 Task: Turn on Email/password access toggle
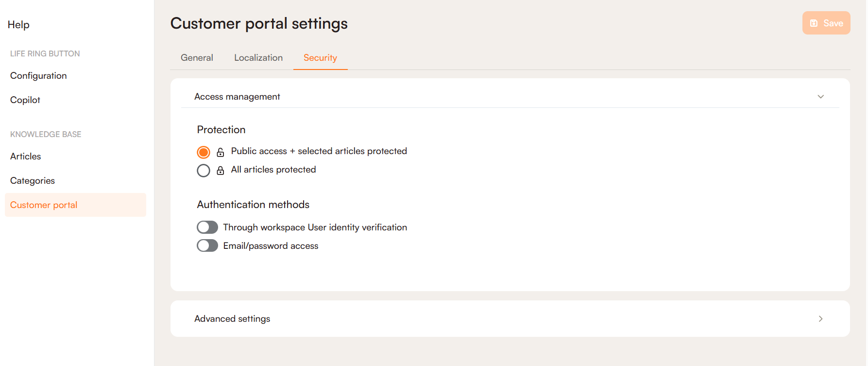[x=207, y=246]
